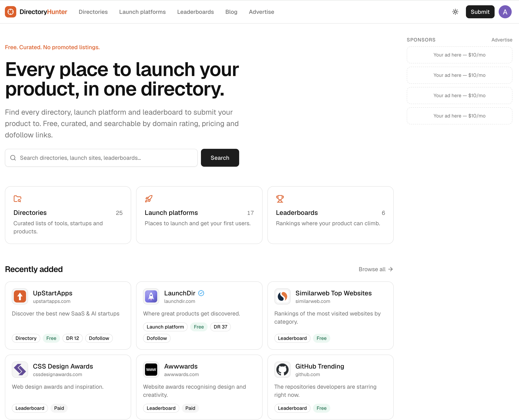Open the Leaderboards nav item

pos(195,12)
